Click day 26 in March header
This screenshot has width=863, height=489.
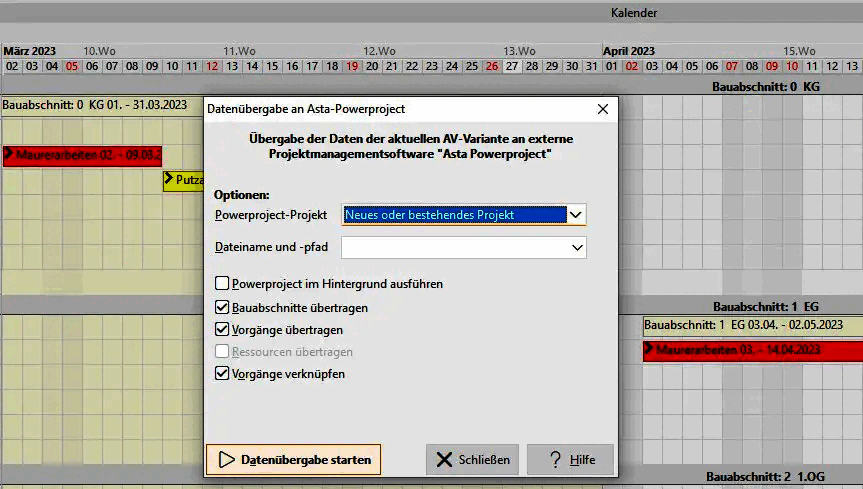tap(491, 66)
